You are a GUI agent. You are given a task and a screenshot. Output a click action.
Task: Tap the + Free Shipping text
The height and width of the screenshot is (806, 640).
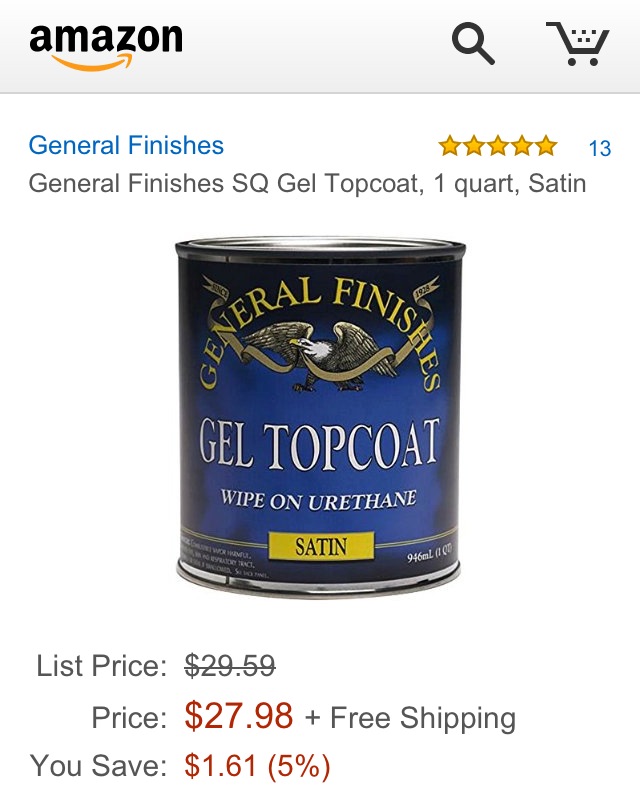point(410,718)
